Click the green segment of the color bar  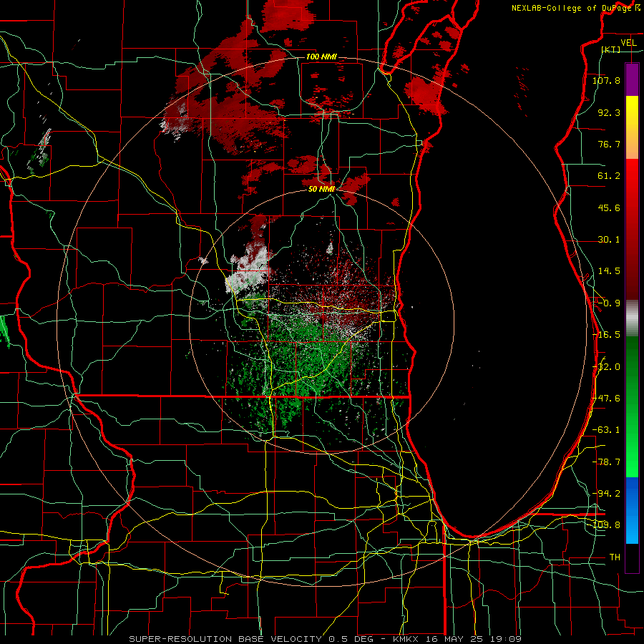(x=632, y=406)
